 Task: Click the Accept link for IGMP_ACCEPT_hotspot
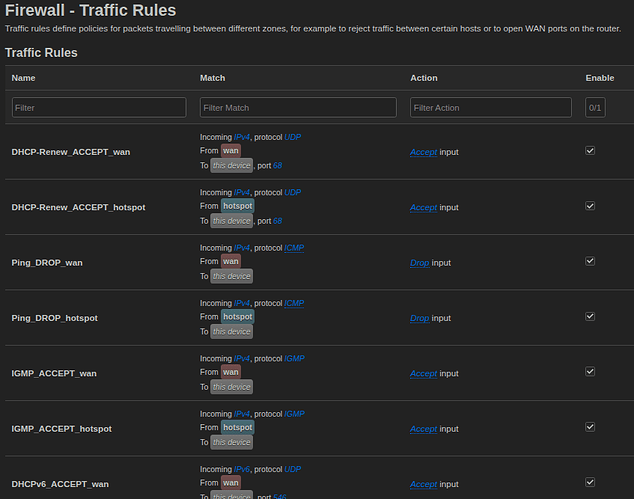(x=423, y=429)
